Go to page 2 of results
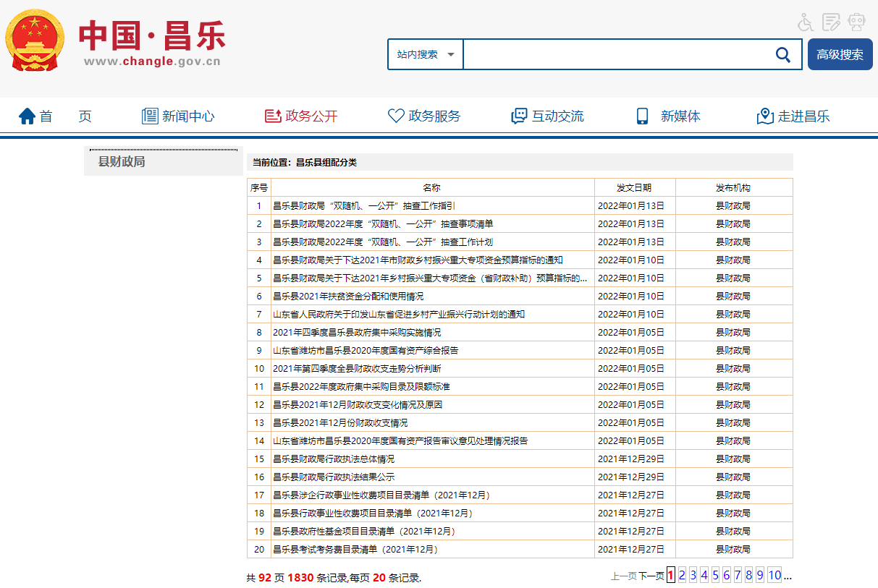The height and width of the screenshot is (588, 878). click(682, 576)
